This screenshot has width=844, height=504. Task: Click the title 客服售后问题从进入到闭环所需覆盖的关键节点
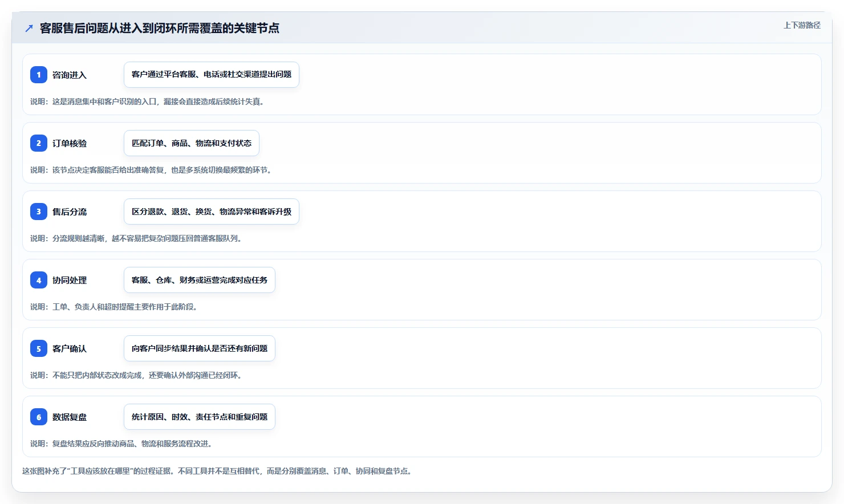point(160,28)
